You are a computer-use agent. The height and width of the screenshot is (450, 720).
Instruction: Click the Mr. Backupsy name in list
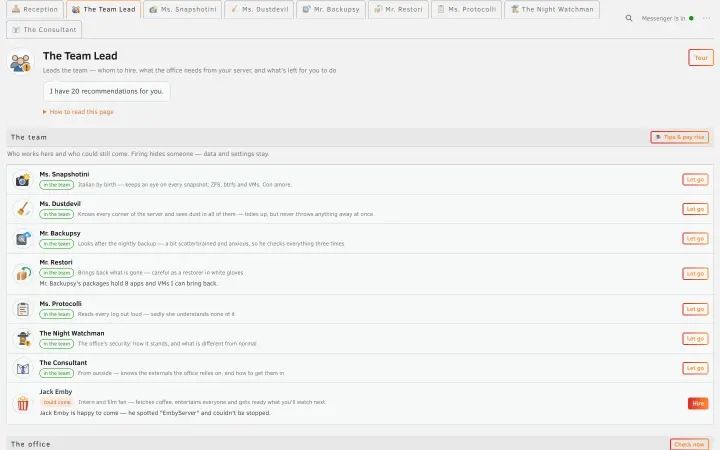point(60,233)
